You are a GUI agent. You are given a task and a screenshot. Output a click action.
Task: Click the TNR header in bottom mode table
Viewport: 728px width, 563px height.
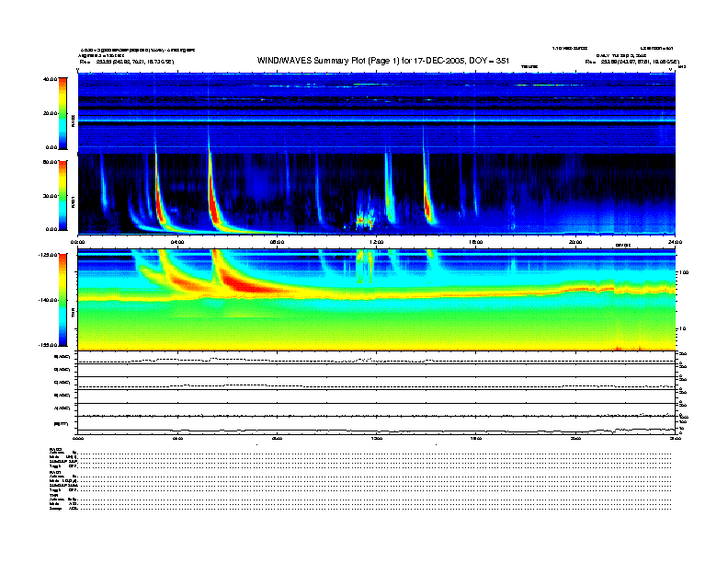[x=53, y=496]
